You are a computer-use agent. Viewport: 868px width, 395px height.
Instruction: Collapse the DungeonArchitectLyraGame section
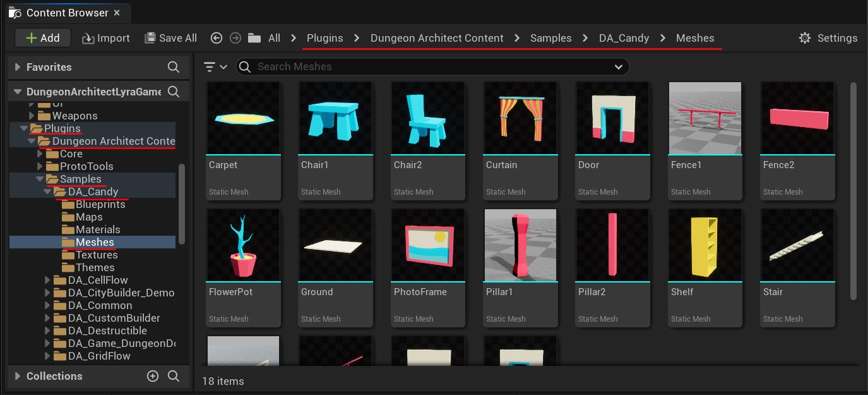pyautogui.click(x=17, y=92)
